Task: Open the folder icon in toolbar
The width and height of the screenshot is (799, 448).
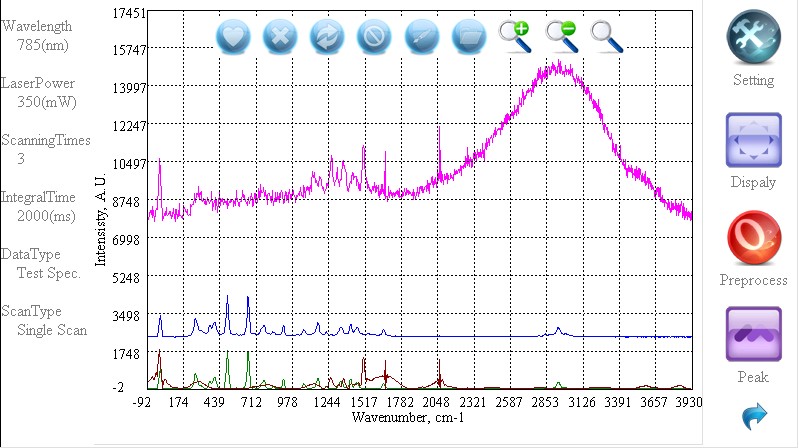Action: (469, 37)
